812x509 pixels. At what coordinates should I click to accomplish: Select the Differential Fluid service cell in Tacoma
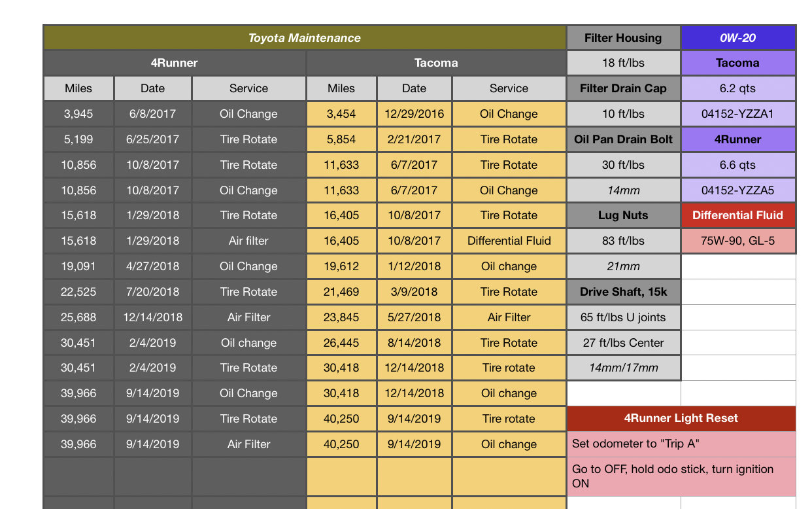click(x=509, y=241)
